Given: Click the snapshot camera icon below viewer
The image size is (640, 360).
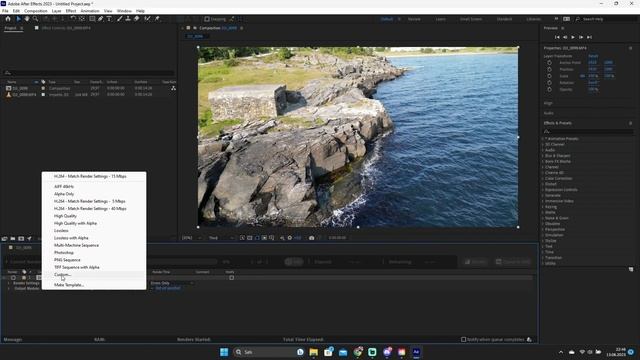Looking at the screenshot, I should pyautogui.click(x=311, y=238).
